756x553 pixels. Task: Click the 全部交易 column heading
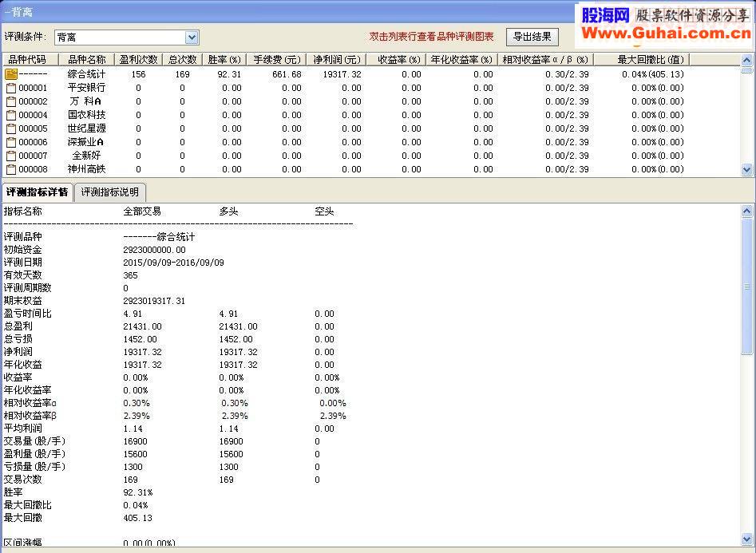[142, 211]
